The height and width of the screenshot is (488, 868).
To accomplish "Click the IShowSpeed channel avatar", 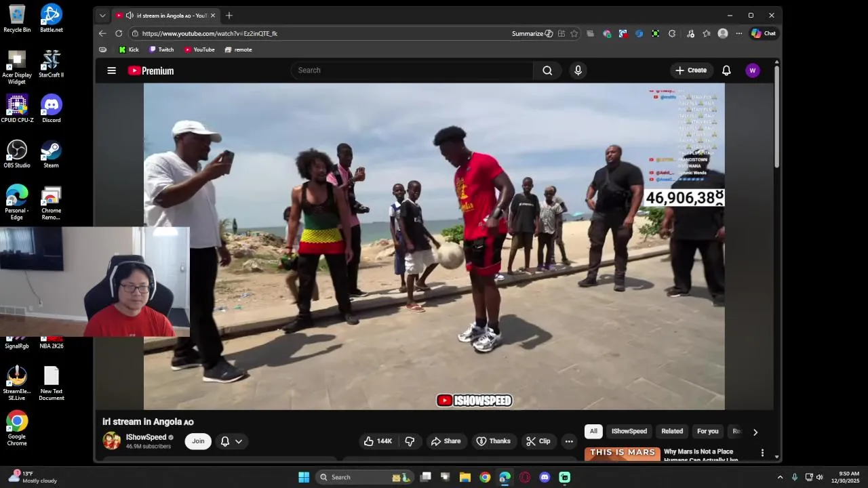I will (112, 441).
